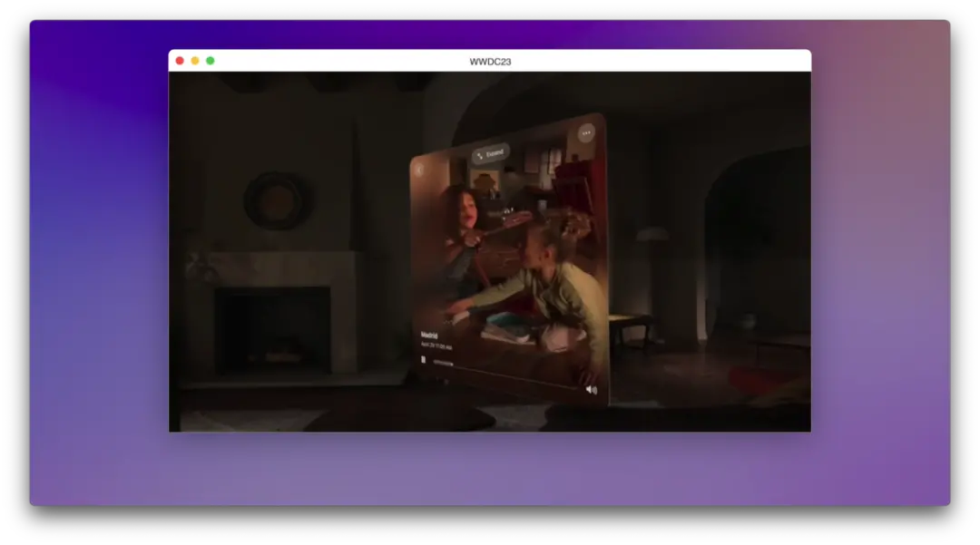
Task: Click the video progress scrubber bar
Action: [505, 374]
